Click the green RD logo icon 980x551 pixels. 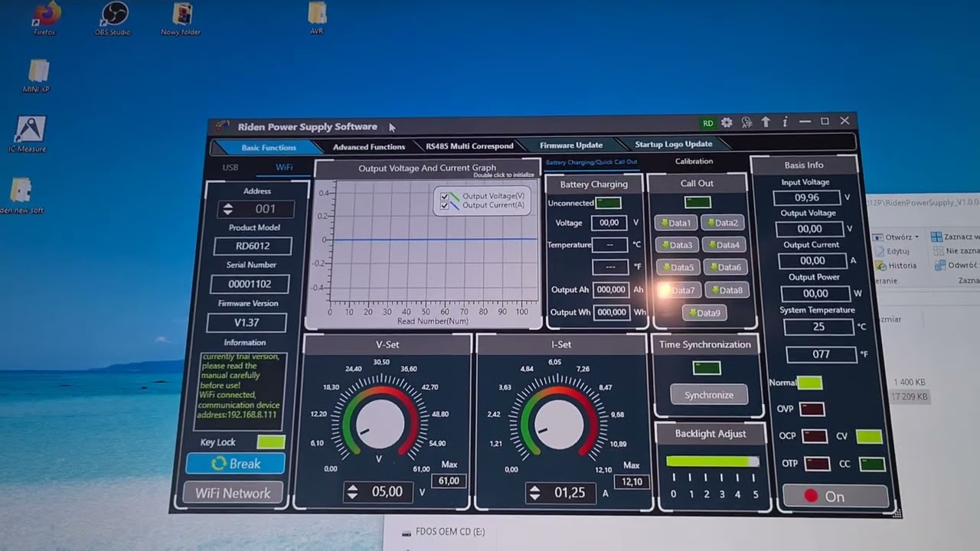click(x=708, y=122)
